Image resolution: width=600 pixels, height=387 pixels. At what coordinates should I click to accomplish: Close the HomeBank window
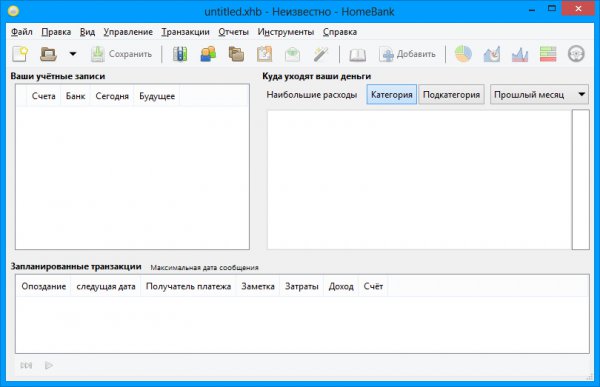pyautogui.click(x=578, y=8)
